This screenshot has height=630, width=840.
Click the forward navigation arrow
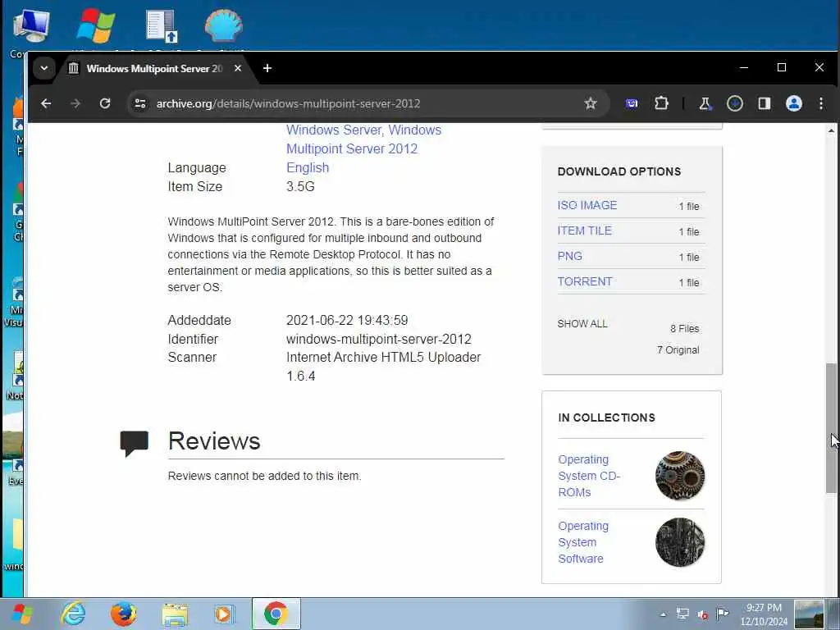click(75, 103)
